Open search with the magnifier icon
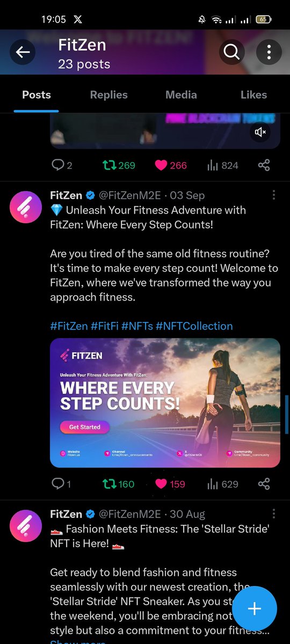 pyautogui.click(x=231, y=52)
